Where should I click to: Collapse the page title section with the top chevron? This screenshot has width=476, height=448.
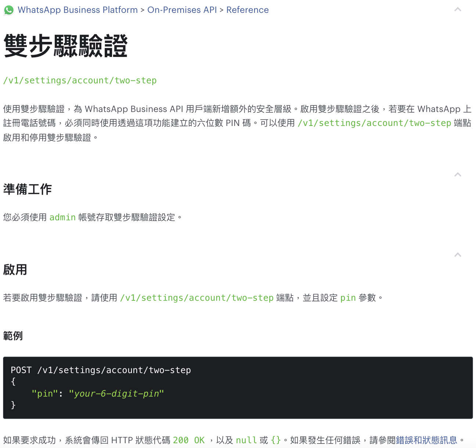pyautogui.click(x=458, y=10)
